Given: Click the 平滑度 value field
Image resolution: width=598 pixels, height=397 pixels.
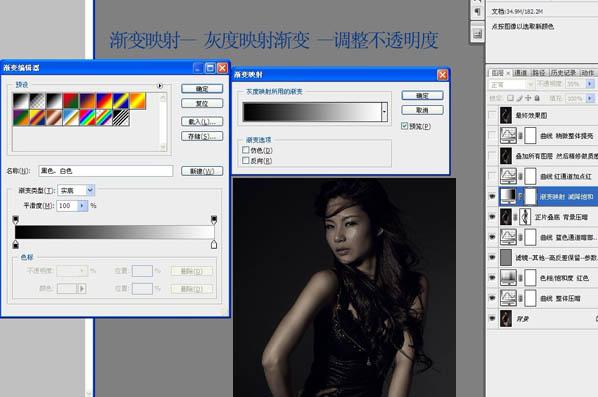Looking at the screenshot, I should [67, 206].
